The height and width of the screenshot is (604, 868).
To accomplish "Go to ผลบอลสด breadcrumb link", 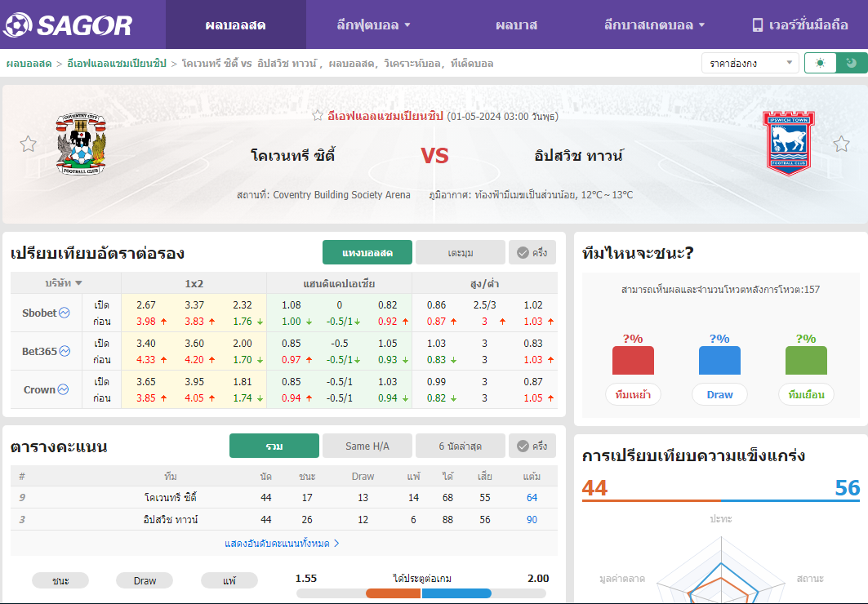I will tap(29, 63).
